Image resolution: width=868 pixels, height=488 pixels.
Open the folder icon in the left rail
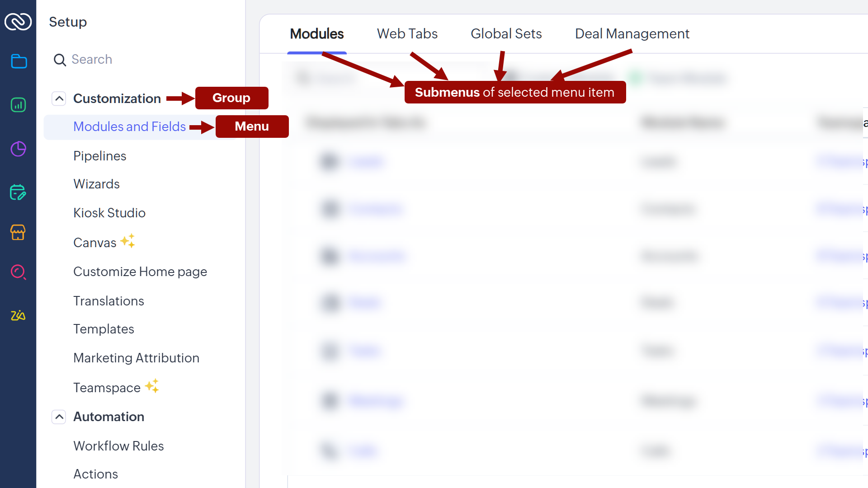pyautogui.click(x=19, y=61)
